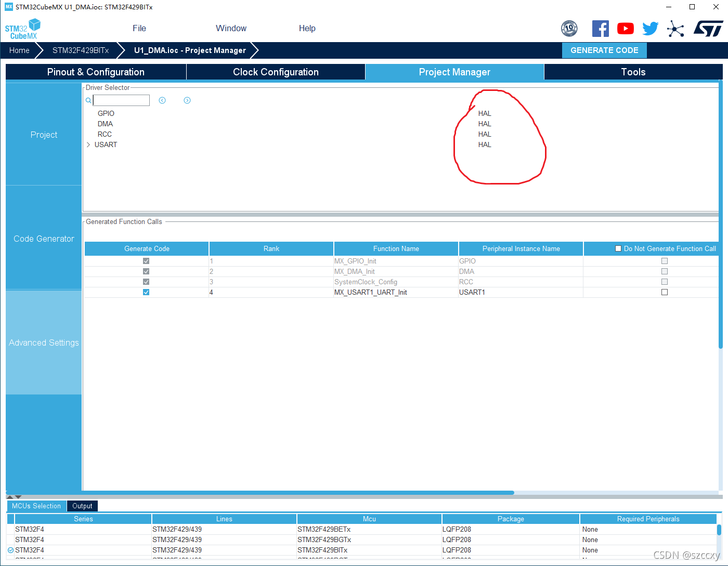Screen dimensions: 728x566
Task: Switch to the Tools tab
Action: (x=633, y=72)
